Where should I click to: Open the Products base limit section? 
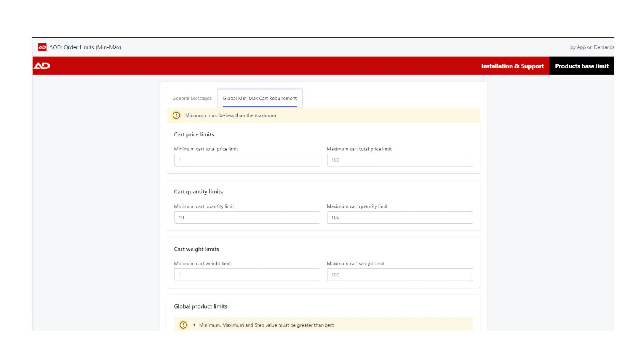click(582, 66)
